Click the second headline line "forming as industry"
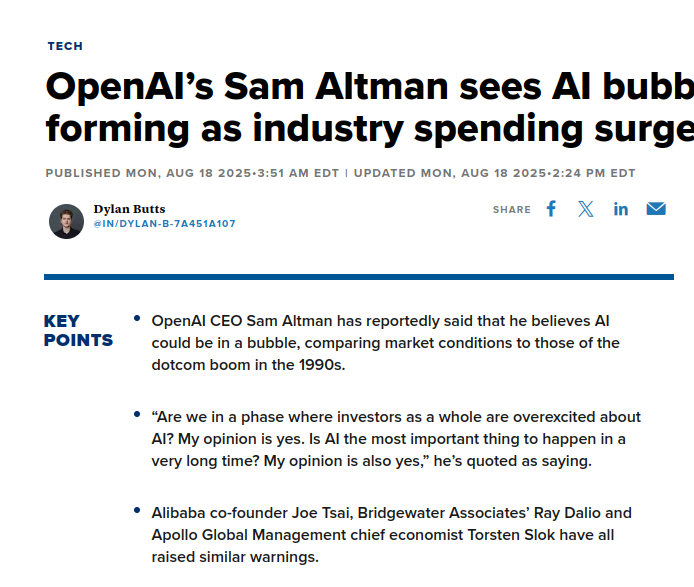This screenshot has height=587, width=694. point(224,128)
